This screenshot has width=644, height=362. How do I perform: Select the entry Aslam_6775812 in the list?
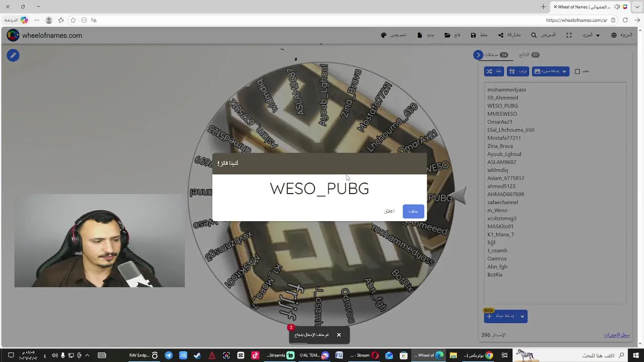[506, 178]
